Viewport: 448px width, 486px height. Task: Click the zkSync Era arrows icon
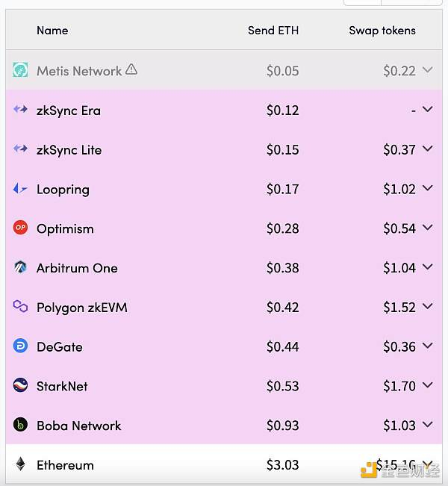point(20,110)
